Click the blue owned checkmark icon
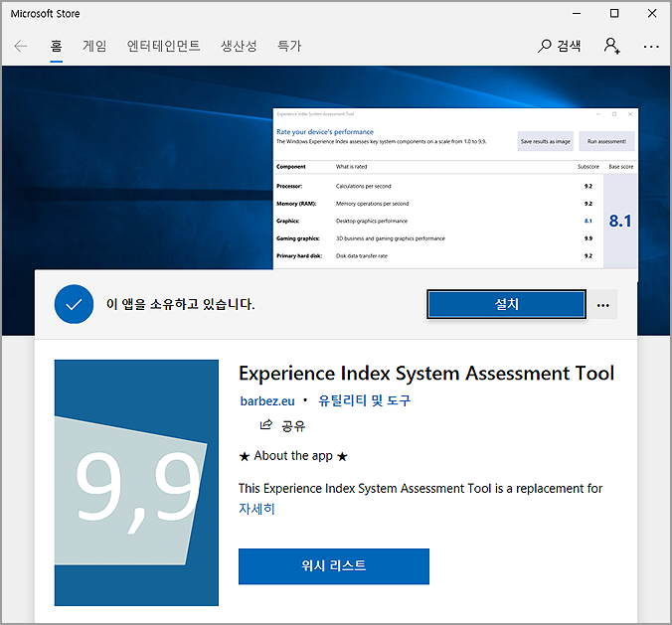Viewport: 672px width, 625px height. coord(74,304)
